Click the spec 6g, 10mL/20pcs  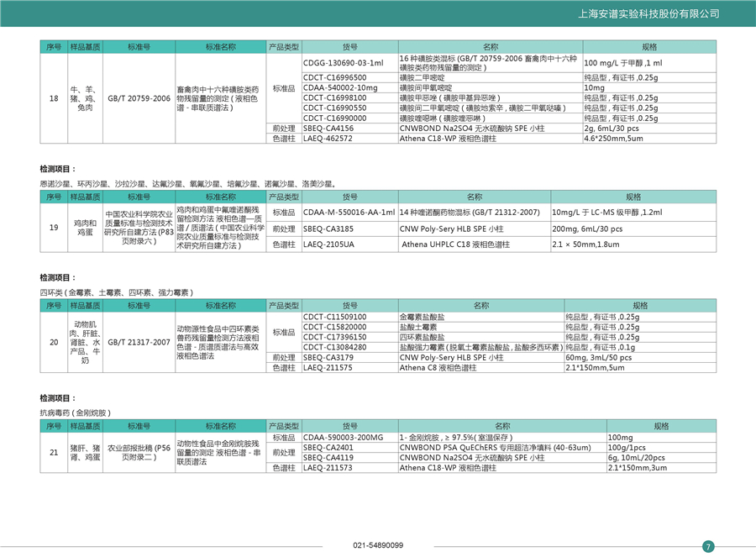tap(637, 458)
